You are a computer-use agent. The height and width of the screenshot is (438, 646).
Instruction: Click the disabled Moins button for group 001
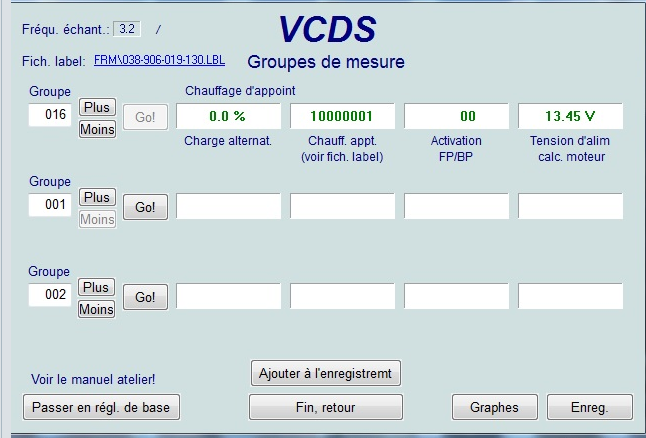[x=97, y=219]
